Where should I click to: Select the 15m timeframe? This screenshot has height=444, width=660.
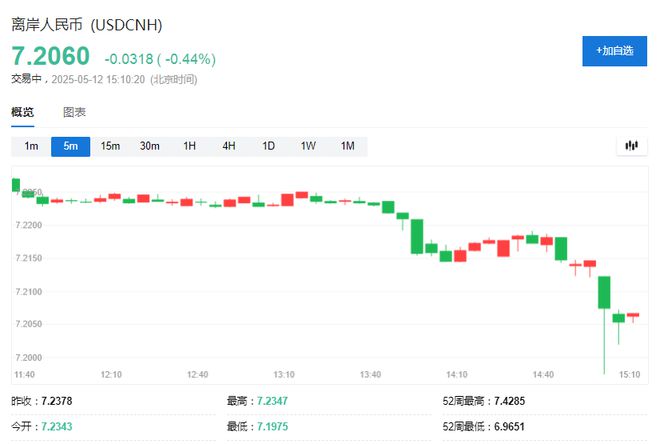click(110, 146)
